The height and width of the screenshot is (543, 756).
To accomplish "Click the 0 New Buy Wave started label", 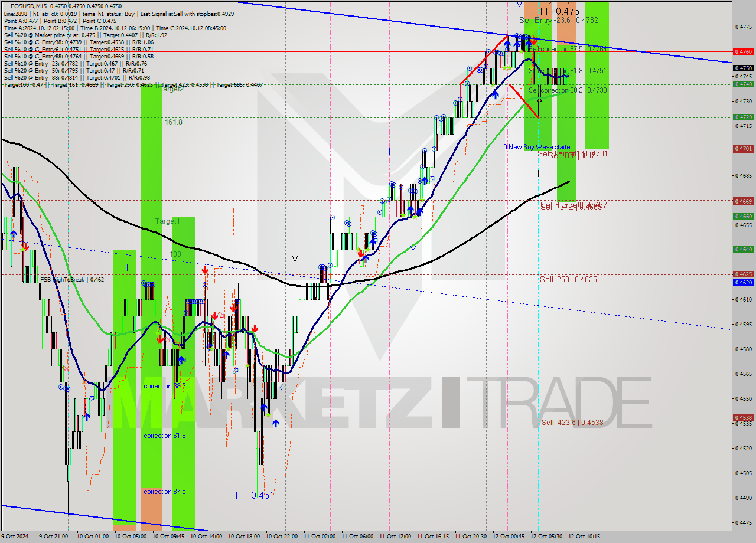I will (x=538, y=147).
